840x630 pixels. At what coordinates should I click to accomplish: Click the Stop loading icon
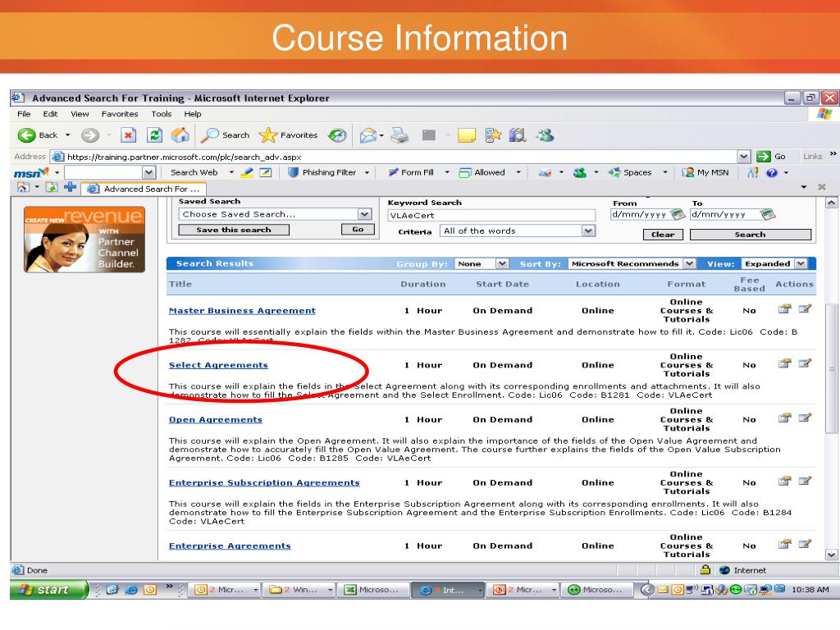pos(128,135)
